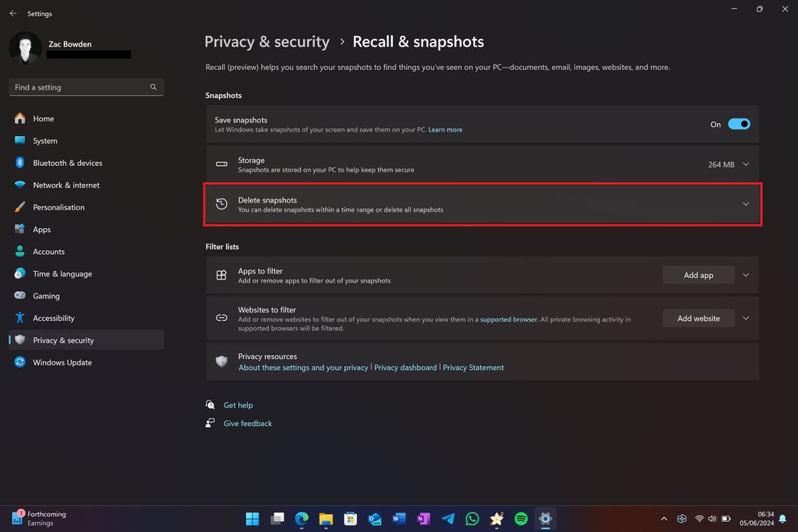The width and height of the screenshot is (798, 532).
Task: Launch Microsoft Word from the taskbar
Action: pyautogui.click(x=399, y=518)
